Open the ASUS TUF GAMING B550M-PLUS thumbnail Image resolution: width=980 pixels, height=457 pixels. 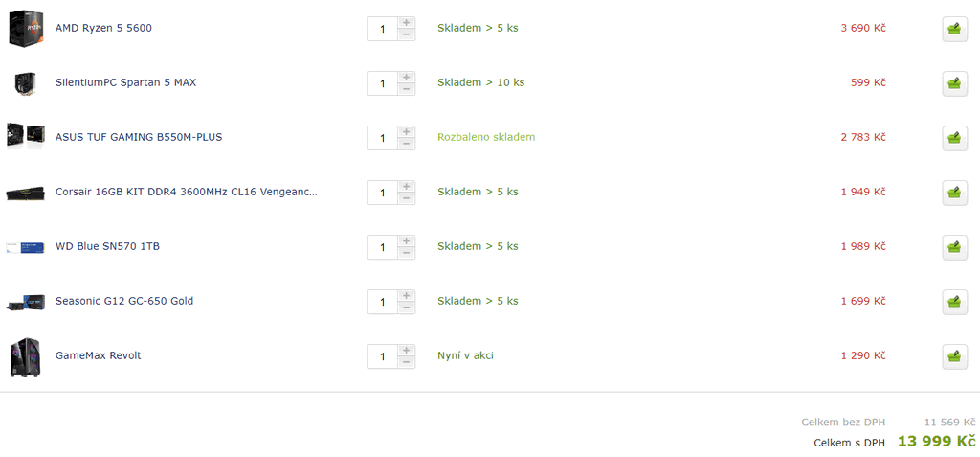tap(26, 136)
